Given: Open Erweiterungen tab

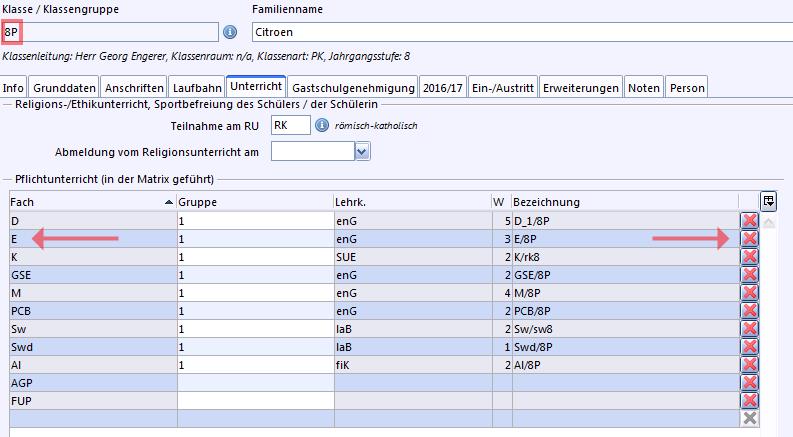Looking at the screenshot, I should tap(581, 88).
